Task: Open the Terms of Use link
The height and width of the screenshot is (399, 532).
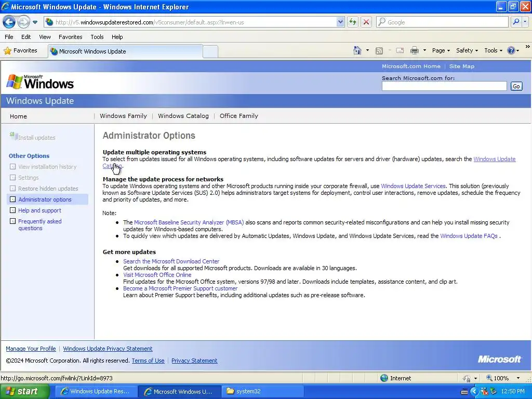Action: click(x=148, y=361)
